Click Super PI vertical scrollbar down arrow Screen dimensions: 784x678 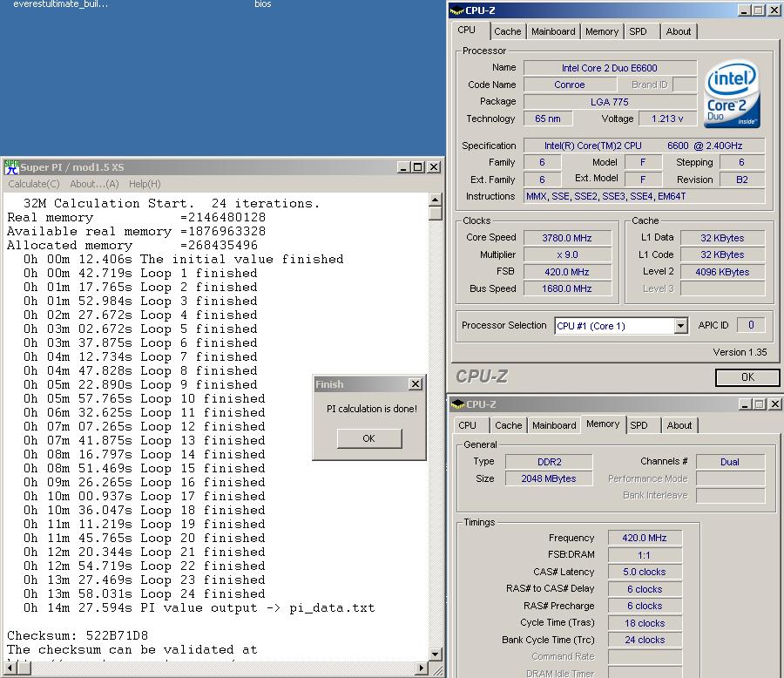pyautogui.click(x=436, y=654)
